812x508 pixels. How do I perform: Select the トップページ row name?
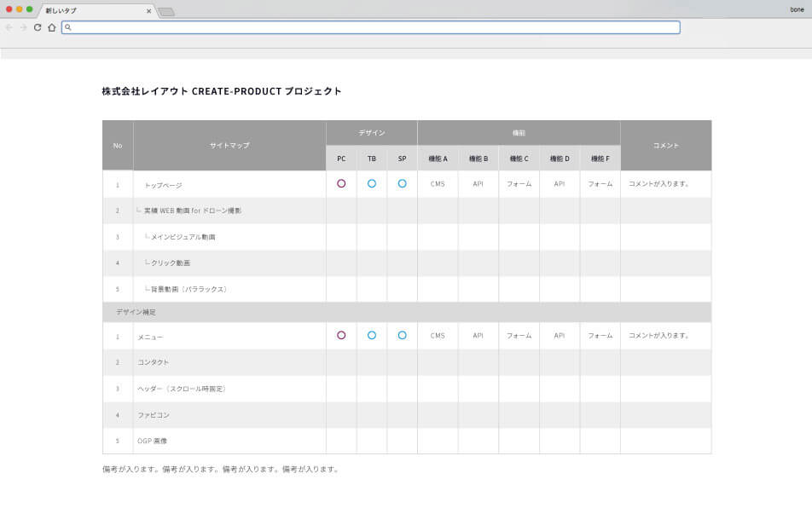coord(163,185)
